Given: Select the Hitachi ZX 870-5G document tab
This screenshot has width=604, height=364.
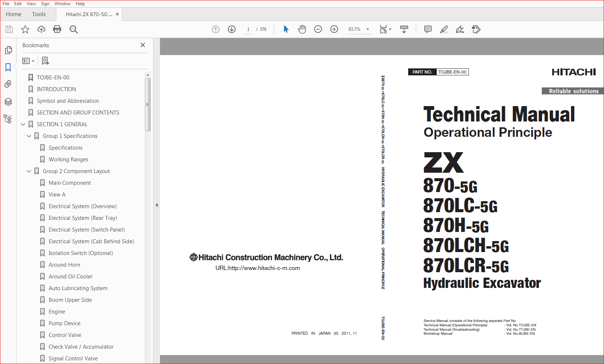Looking at the screenshot, I should pyautogui.click(x=89, y=14).
